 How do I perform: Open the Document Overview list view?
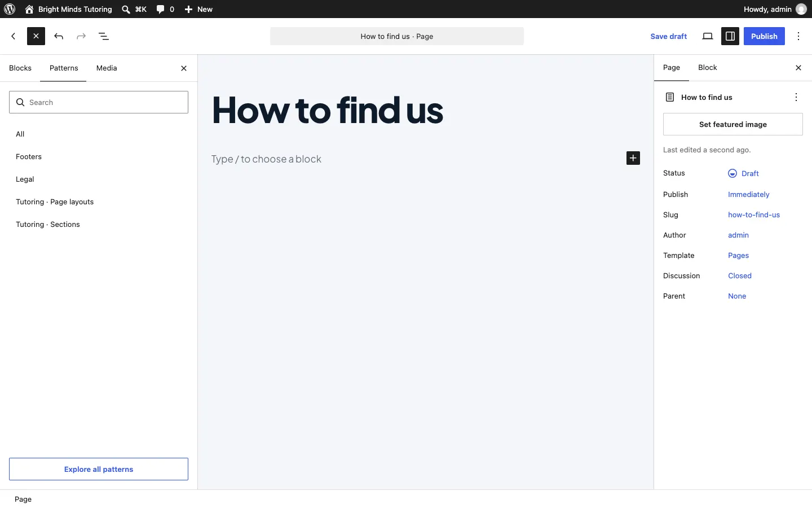pos(104,36)
